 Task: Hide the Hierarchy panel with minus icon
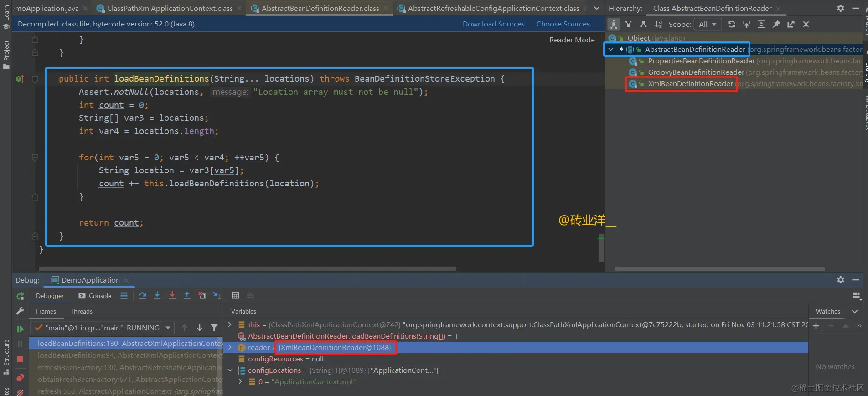tap(856, 8)
